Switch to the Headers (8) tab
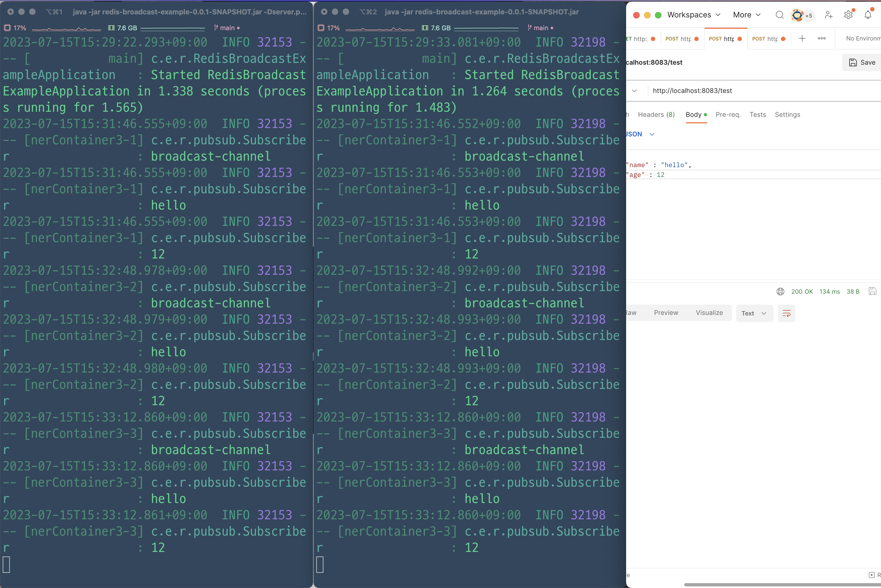The image size is (881, 588). [x=656, y=115]
